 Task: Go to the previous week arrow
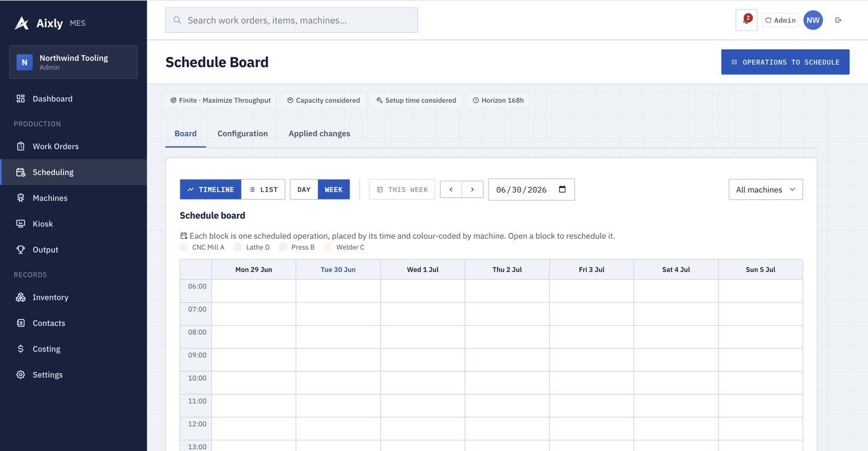(x=451, y=189)
